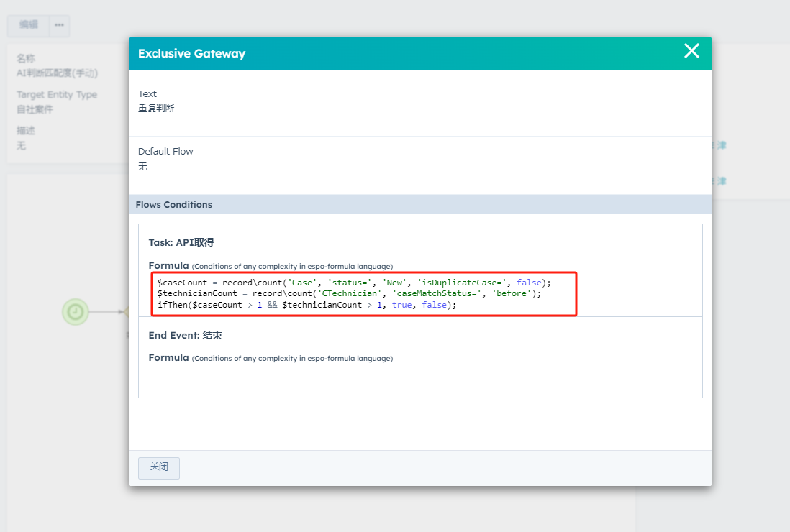Click the name value AI判断匹配度(手动)

57,73
